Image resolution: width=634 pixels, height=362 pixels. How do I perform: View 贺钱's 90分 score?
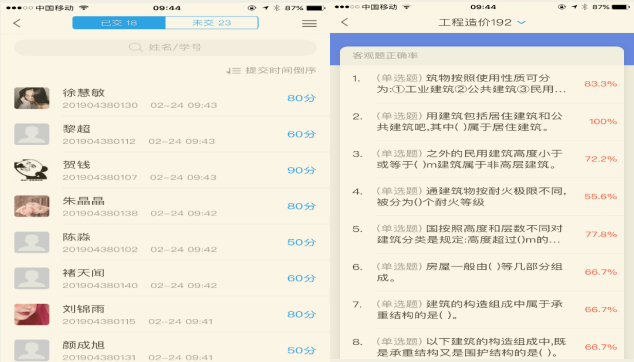(301, 170)
